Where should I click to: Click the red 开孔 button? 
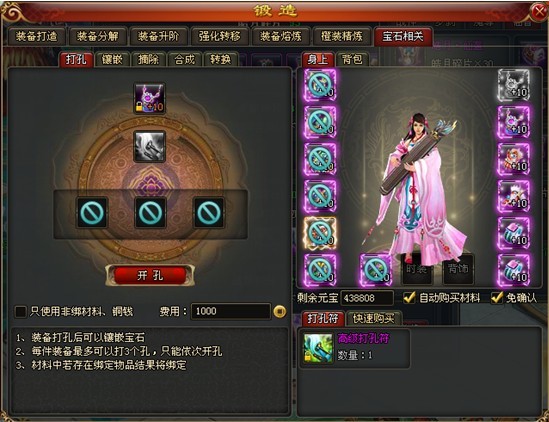click(x=150, y=275)
